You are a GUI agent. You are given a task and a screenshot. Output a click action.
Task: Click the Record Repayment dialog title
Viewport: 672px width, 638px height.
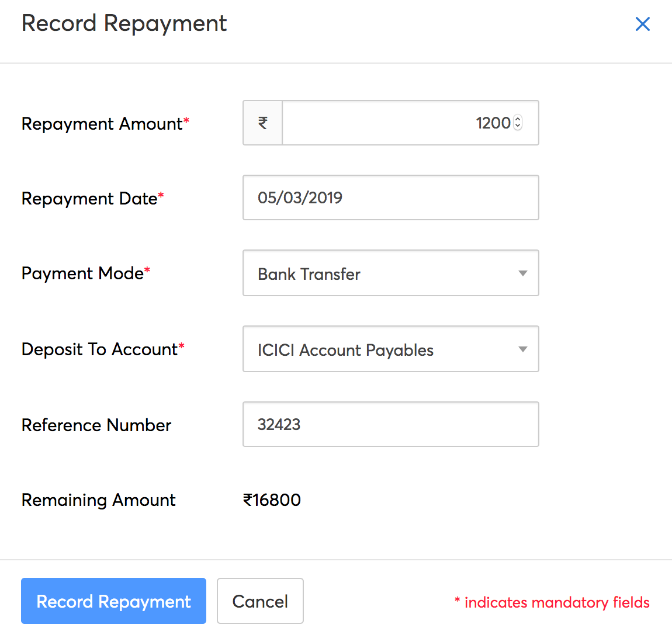(124, 23)
